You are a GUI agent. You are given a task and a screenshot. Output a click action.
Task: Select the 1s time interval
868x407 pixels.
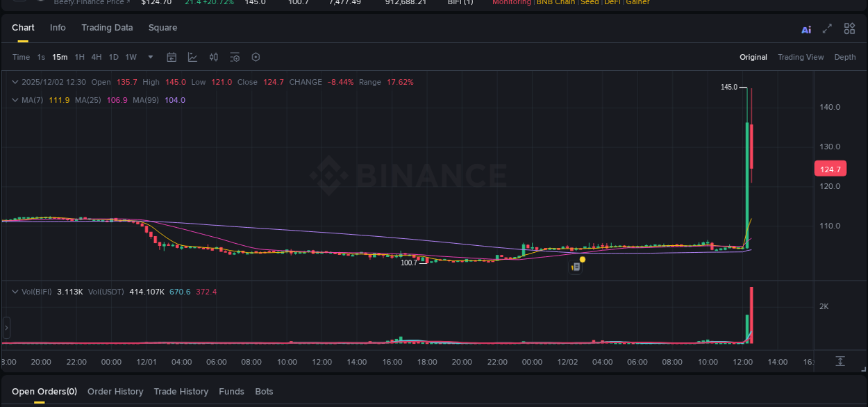40,57
